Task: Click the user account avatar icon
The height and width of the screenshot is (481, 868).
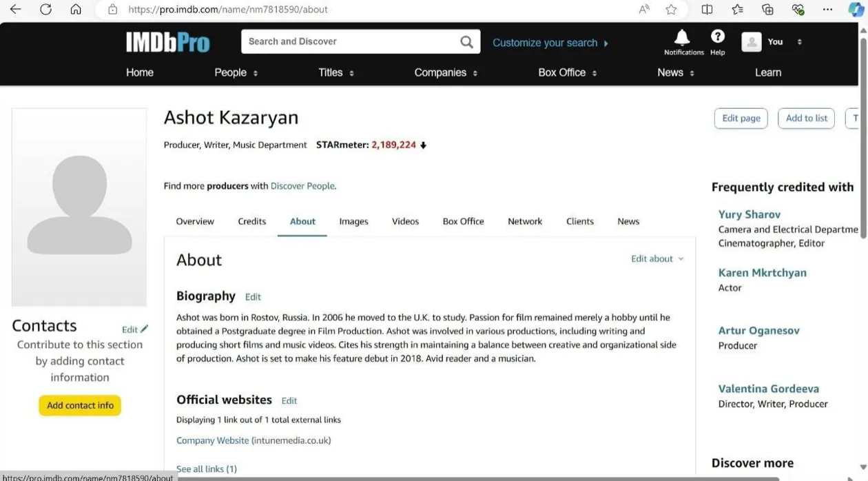Action: pyautogui.click(x=751, y=42)
